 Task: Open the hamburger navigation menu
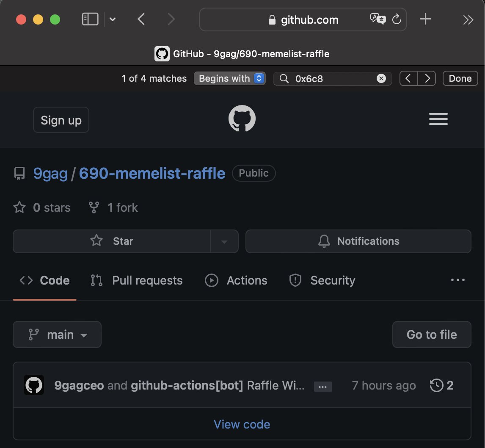point(438,119)
